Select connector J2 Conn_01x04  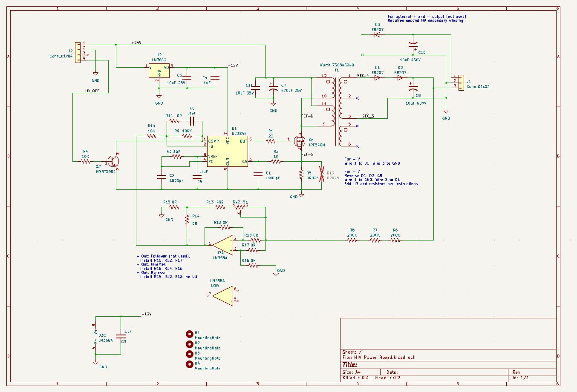pyautogui.click(x=78, y=52)
